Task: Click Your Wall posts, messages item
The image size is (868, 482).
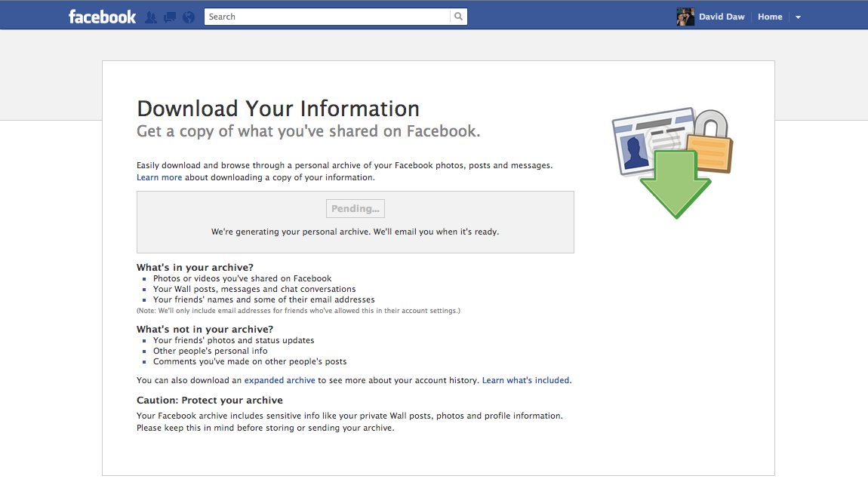Action: [254, 289]
